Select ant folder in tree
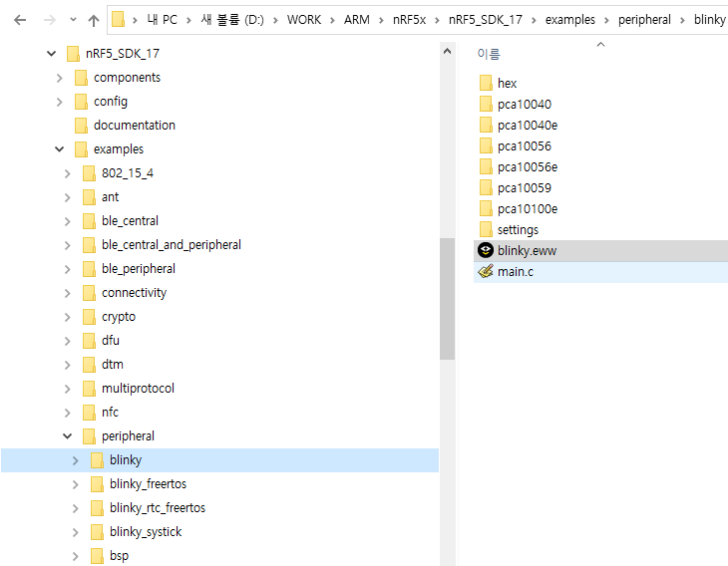The height and width of the screenshot is (566, 728). [x=110, y=196]
